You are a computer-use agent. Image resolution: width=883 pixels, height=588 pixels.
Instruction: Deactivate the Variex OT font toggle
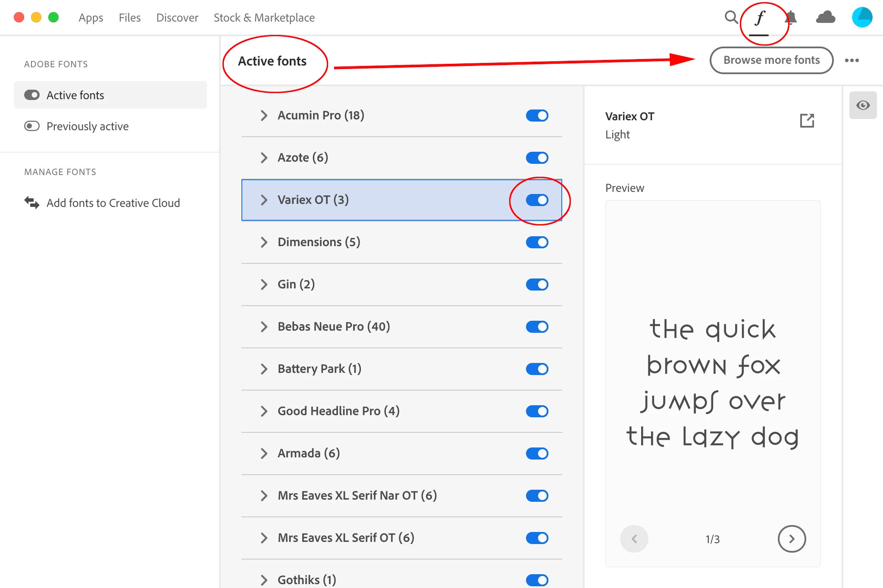(x=537, y=200)
